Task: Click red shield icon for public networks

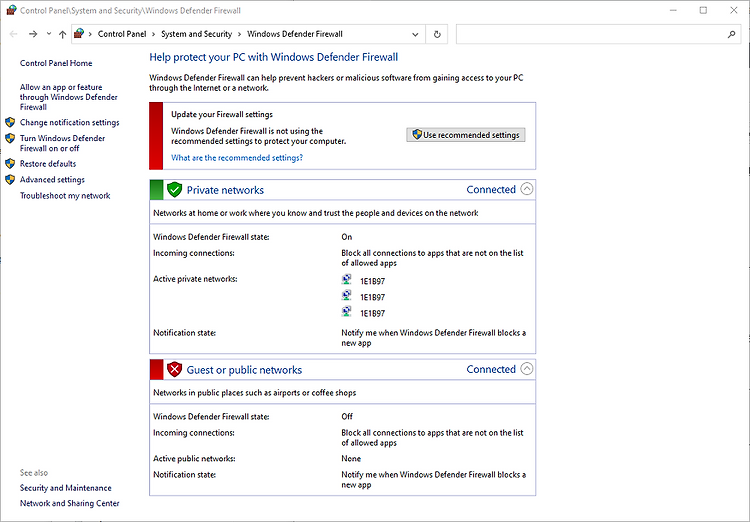Action: [175, 369]
